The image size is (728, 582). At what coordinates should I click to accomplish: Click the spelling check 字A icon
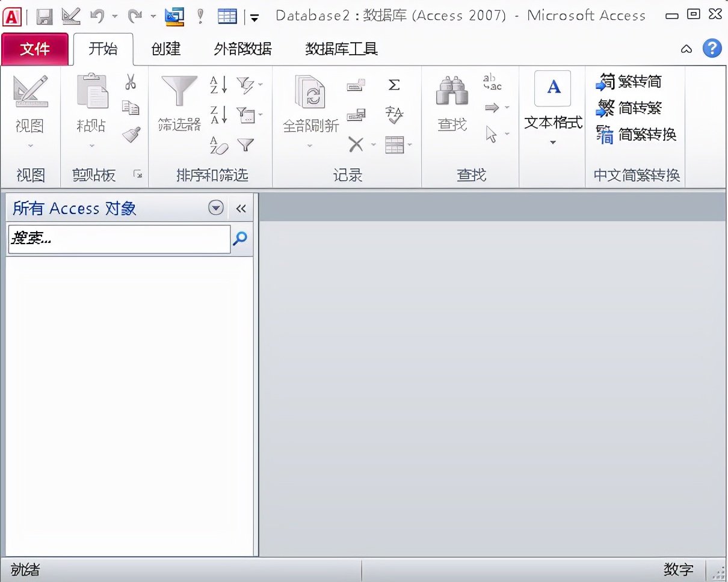pos(394,114)
